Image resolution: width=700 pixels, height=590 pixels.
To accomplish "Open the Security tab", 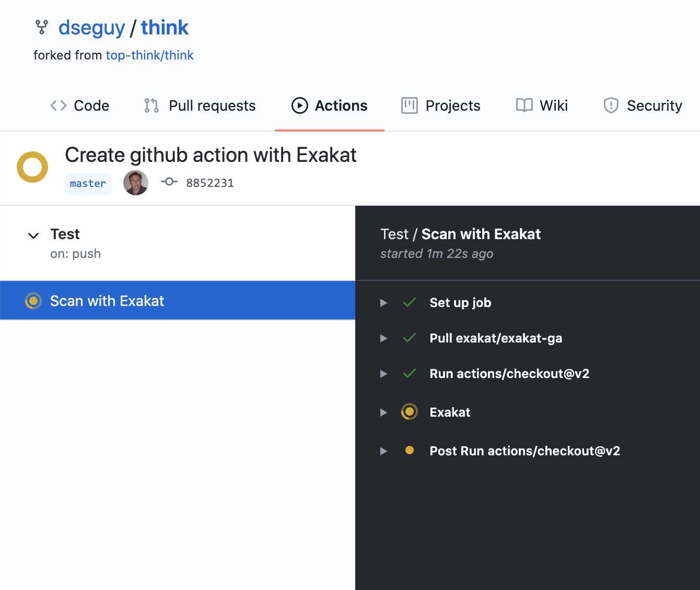I will (x=643, y=105).
